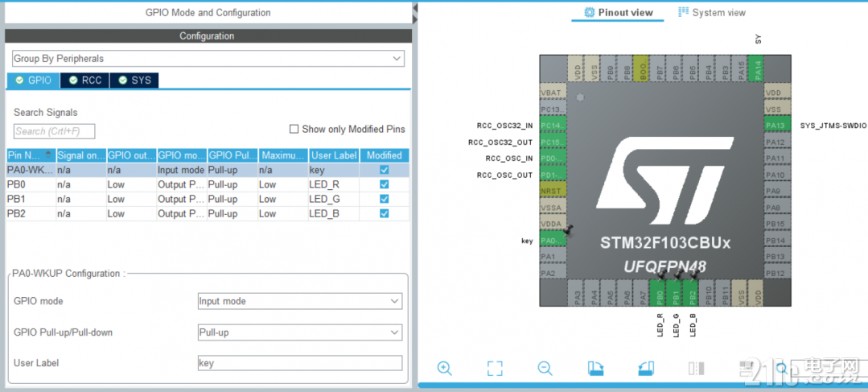Open the Group By Peripherals dropdown
868x392 pixels.
coord(208,58)
